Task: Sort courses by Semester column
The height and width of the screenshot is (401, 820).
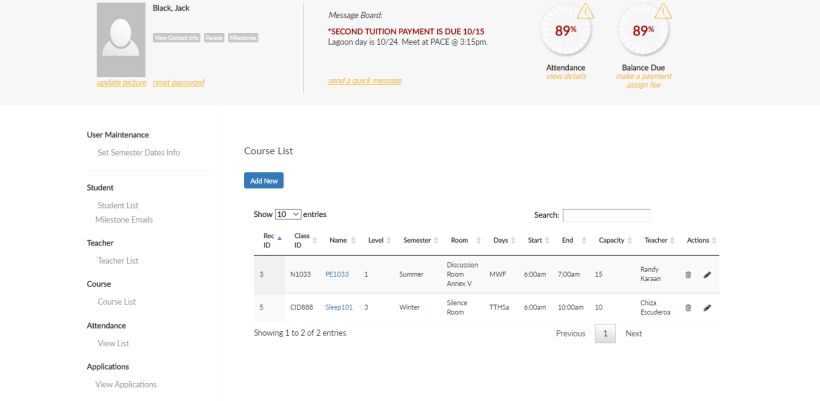Action: click(x=416, y=240)
